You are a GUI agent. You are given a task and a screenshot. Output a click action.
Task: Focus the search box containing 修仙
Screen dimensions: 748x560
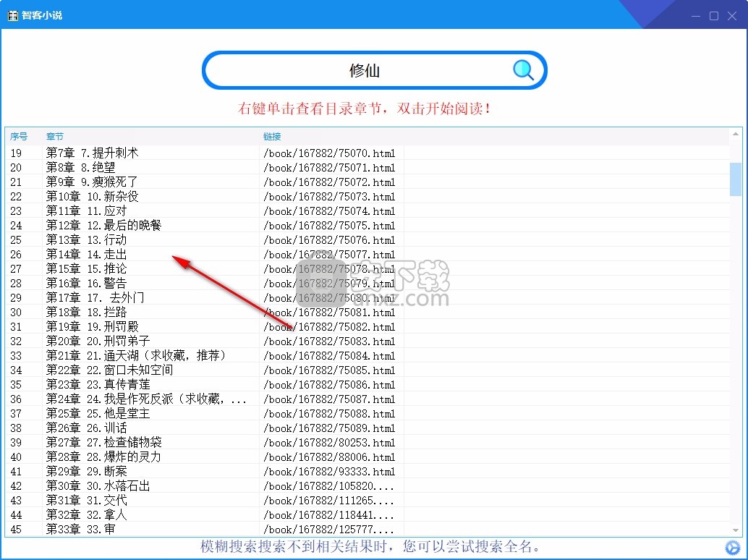click(375, 70)
